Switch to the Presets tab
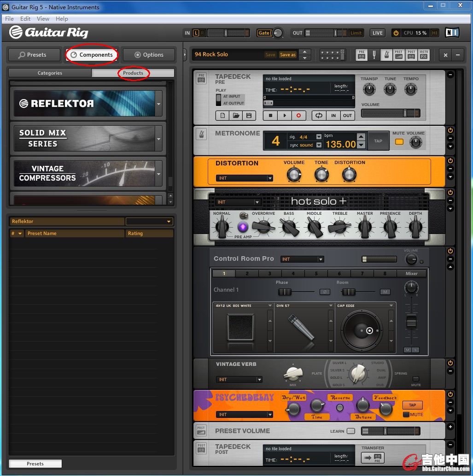473x476 pixels. [34, 55]
